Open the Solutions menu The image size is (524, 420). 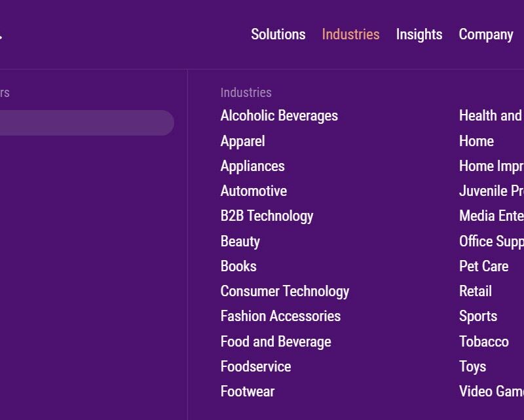pos(278,35)
